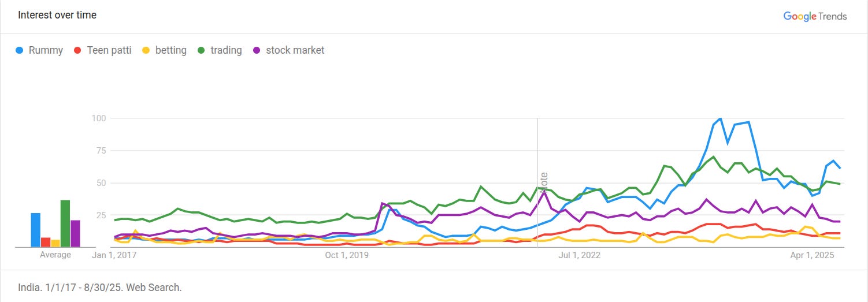Click the purple stock market legend dot

257,50
